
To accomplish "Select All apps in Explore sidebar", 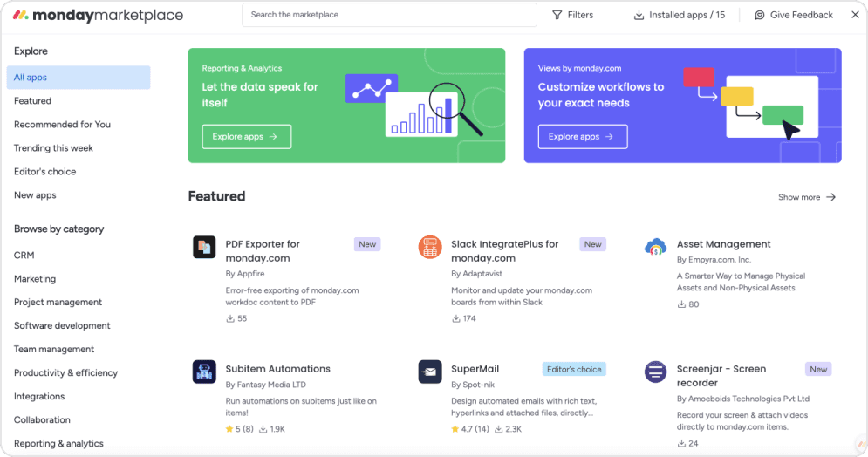I will tap(78, 78).
